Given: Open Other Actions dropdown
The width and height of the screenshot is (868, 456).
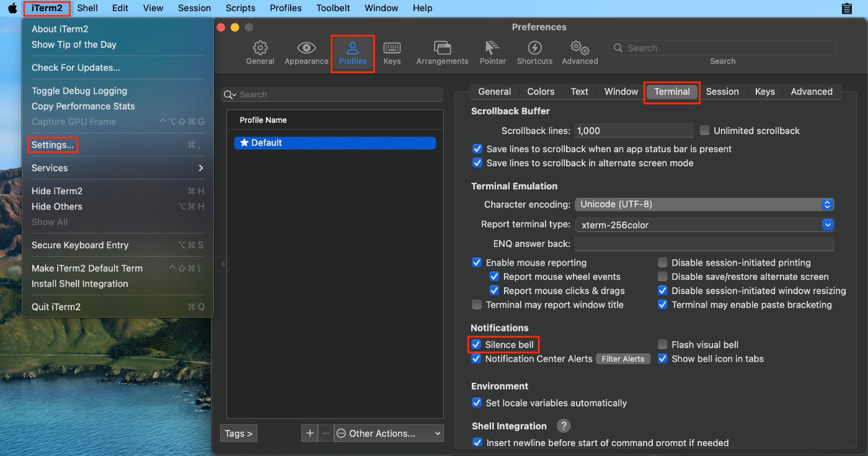Looking at the screenshot, I should tap(389, 433).
